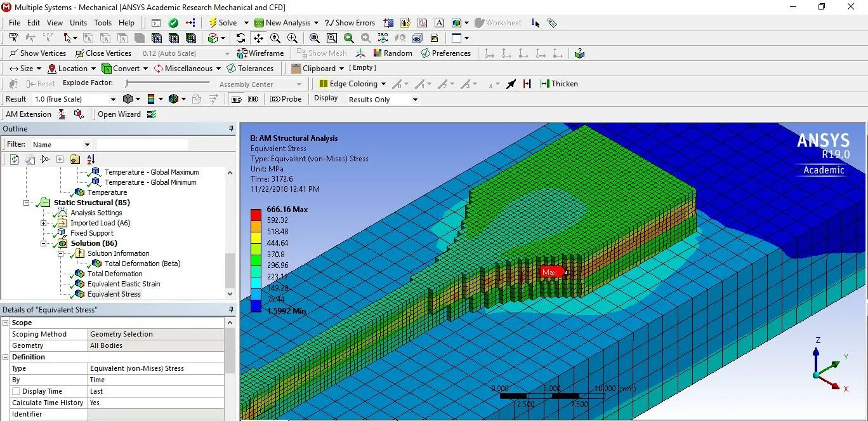Open the File menu
This screenshot has height=421, width=868.
tap(15, 23)
